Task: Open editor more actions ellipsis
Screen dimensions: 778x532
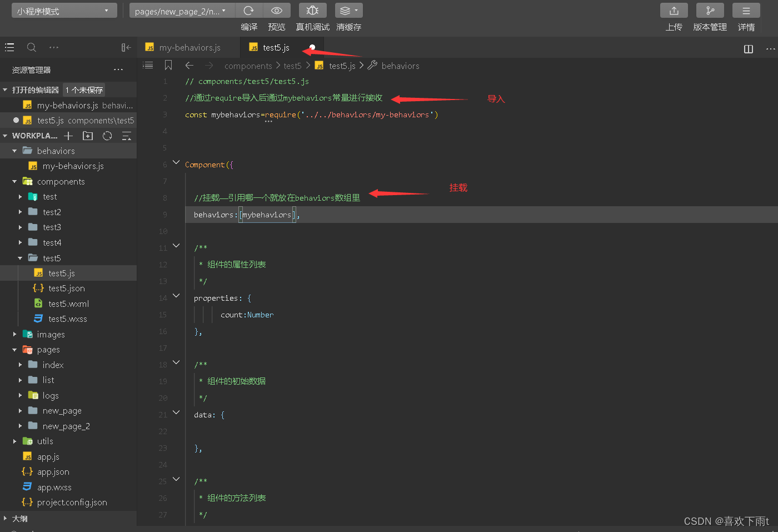Action: [770, 49]
